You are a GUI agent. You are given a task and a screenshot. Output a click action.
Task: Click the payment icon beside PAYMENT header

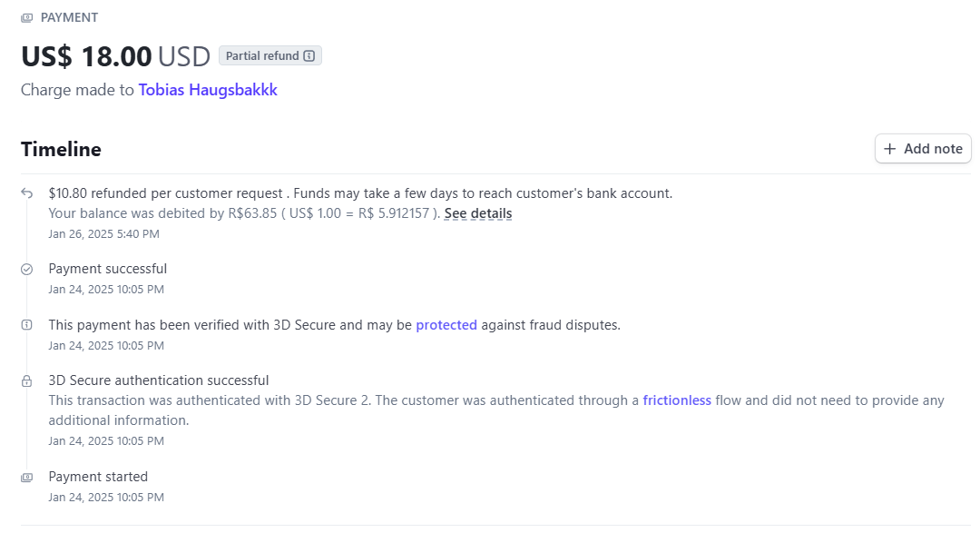tap(27, 17)
